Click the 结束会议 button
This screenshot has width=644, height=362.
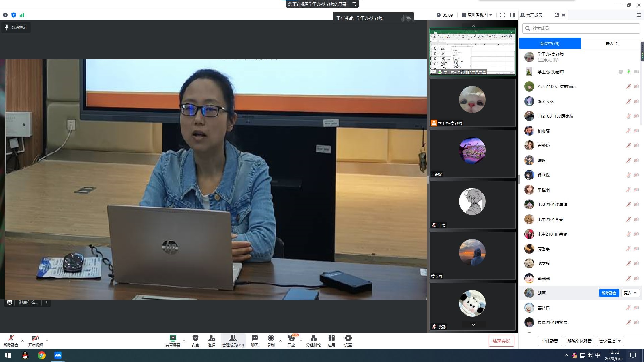click(501, 341)
